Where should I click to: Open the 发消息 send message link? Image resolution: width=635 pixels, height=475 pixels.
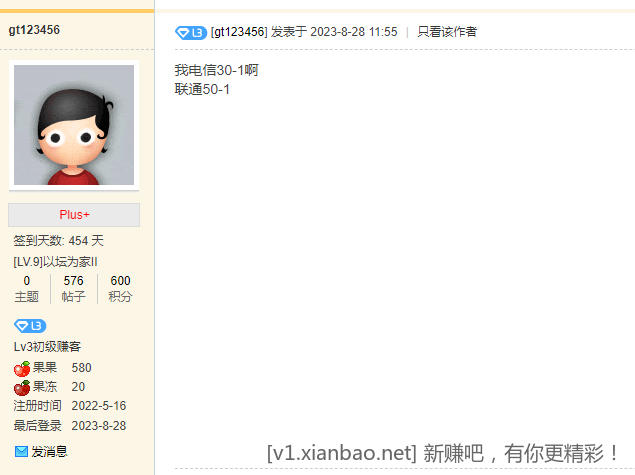(49, 452)
